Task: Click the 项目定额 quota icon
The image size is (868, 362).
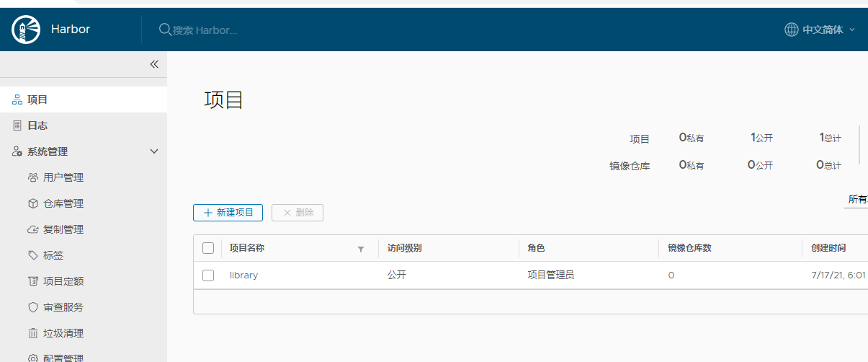Action: 32,281
